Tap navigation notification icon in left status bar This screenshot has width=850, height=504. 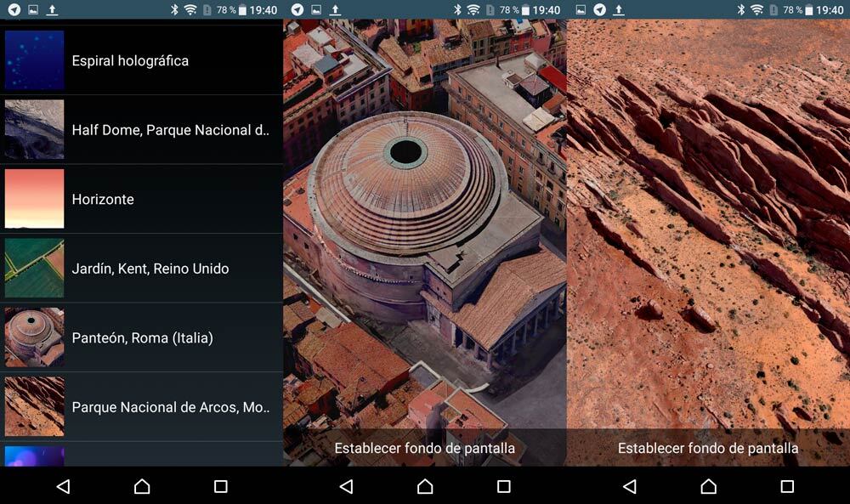pyautogui.click(x=14, y=9)
